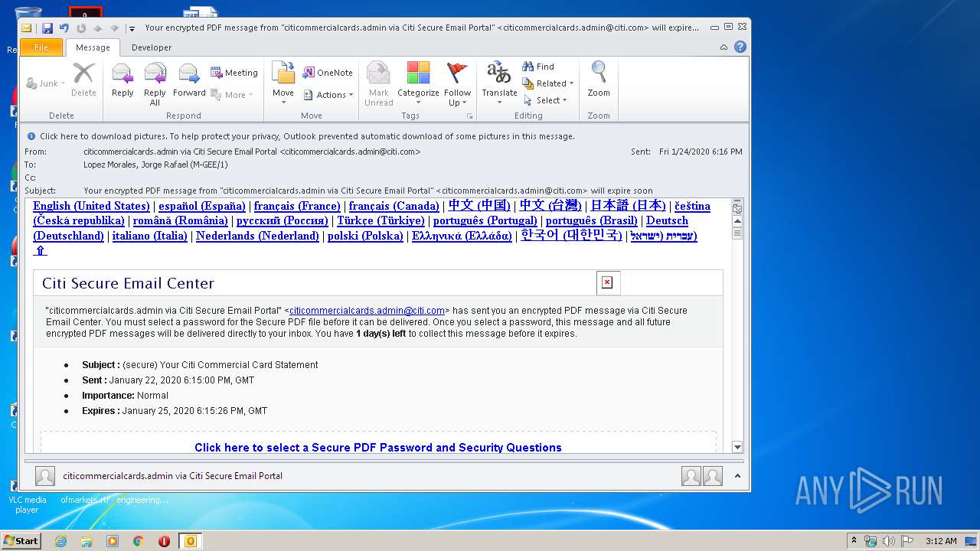Screen dimensions: 980x551
Task: Customize the Quick Access Toolbar dropdown
Action: pos(132,28)
